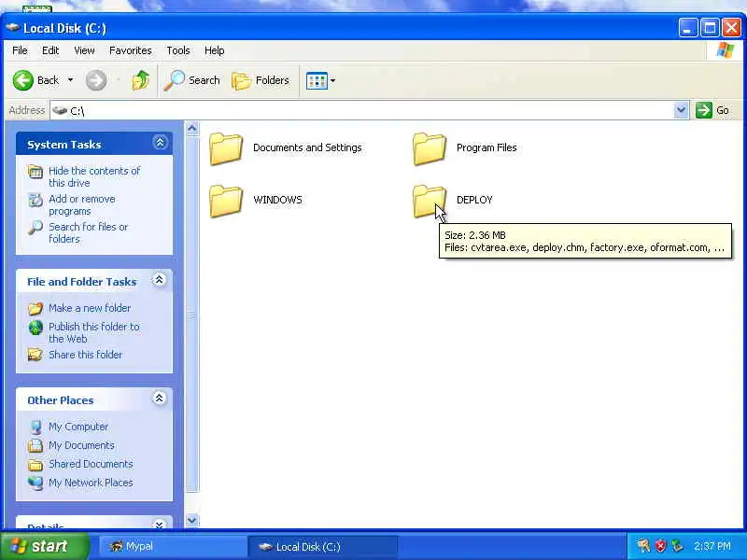Click the DEPLOY folder name
Image resolution: width=747 pixels, height=560 pixels.
(x=474, y=200)
